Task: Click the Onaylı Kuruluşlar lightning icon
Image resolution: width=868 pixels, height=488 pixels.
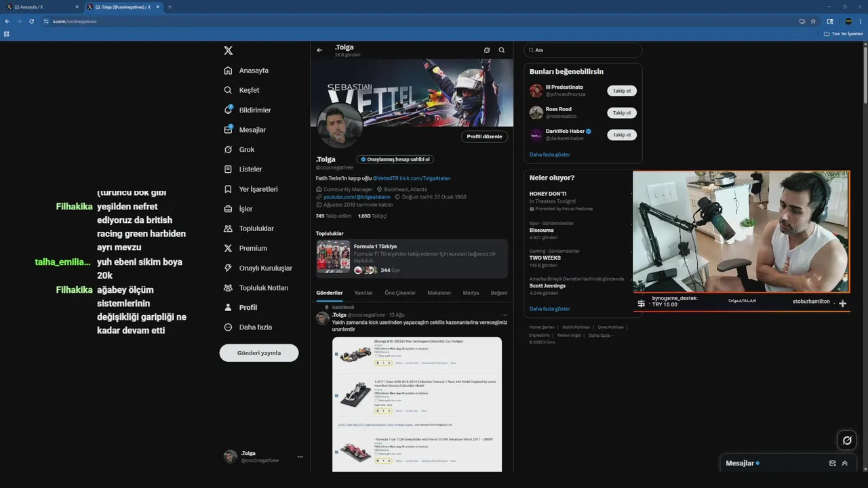Action: pyautogui.click(x=229, y=268)
